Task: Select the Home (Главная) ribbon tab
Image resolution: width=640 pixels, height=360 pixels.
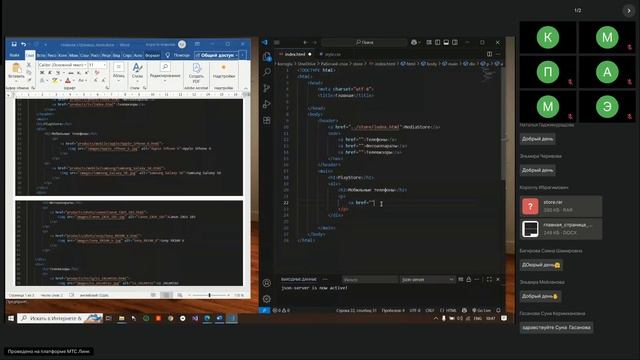Action: 30,55
